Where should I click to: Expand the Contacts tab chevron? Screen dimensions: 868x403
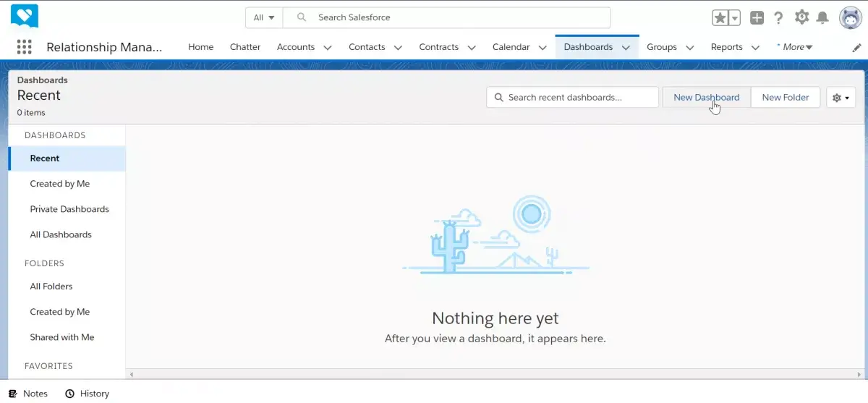pos(398,48)
